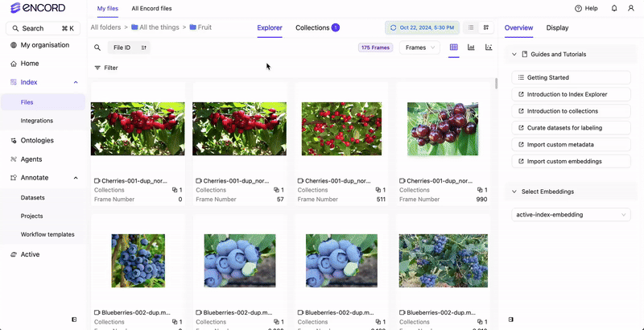Open the Help menu
The width and height of the screenshot is (644, 330).
[x=586, y=8]
